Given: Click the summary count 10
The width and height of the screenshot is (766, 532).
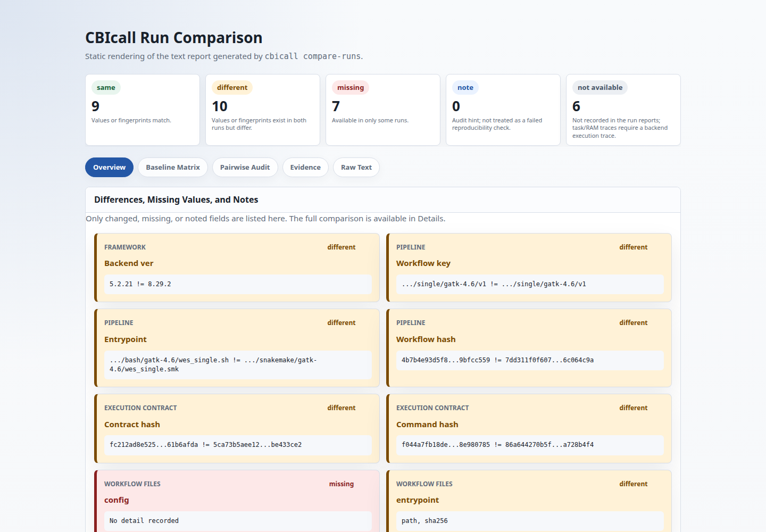Looking at the screenshot, I should click(x=220, y=106).
